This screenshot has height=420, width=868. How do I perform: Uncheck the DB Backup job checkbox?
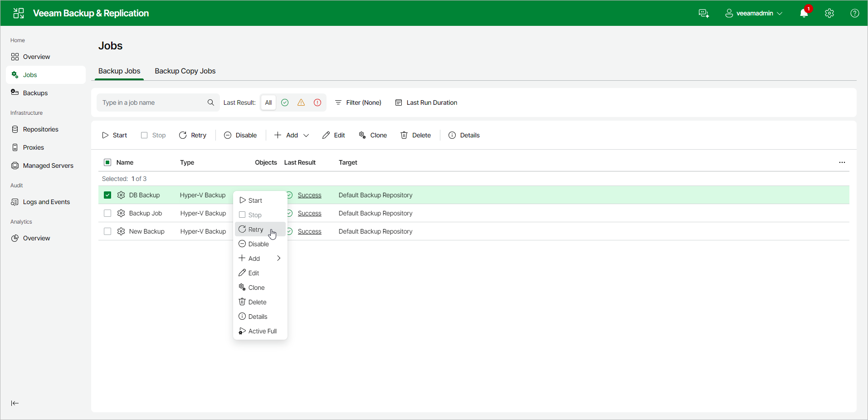[107, 195]
